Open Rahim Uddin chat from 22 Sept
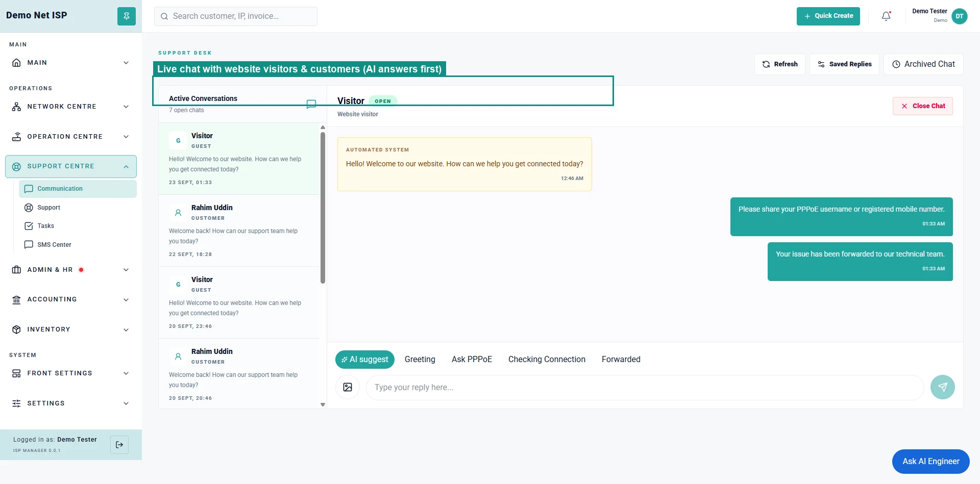 (x=239, y=231)
